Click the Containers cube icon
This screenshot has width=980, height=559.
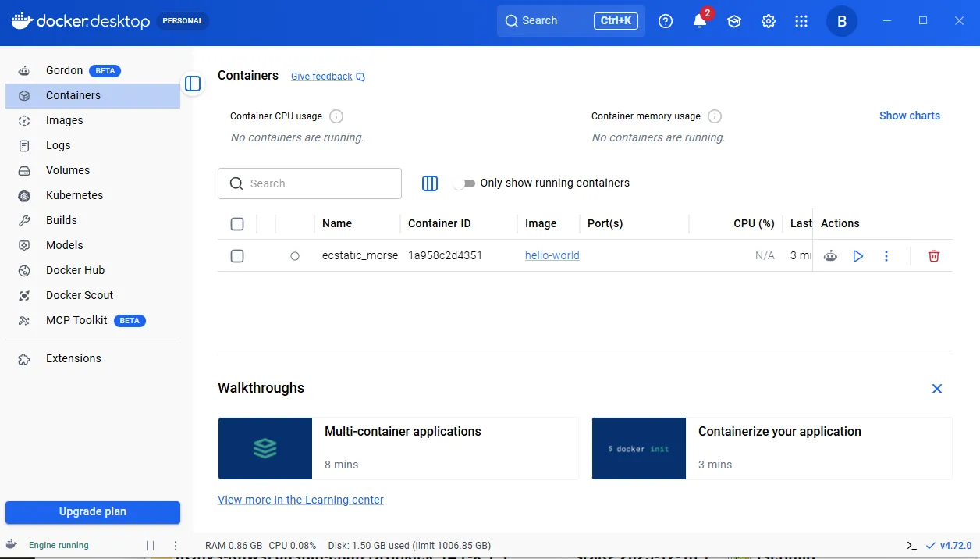point(24,95)
